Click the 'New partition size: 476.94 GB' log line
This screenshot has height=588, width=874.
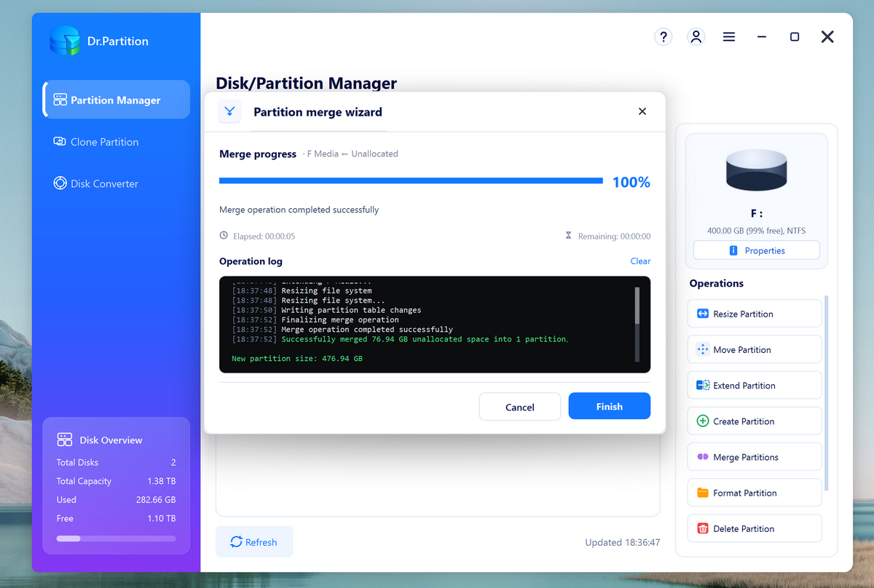click(x=297, y=359)
